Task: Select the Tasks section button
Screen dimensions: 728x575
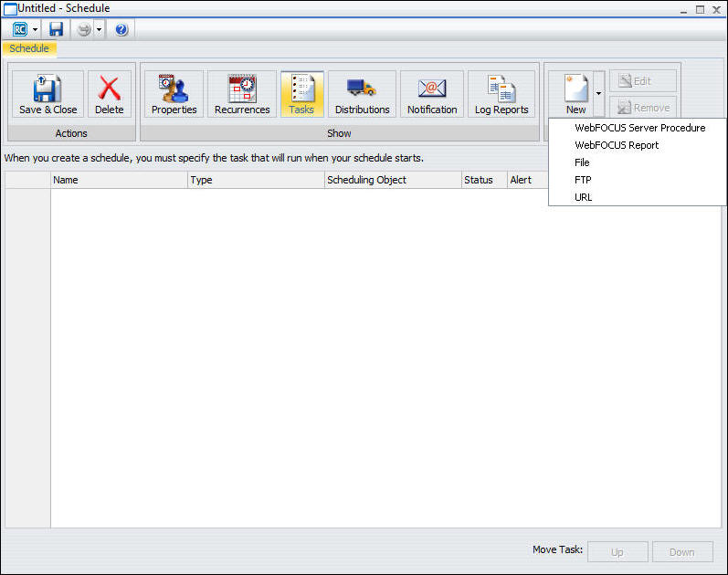Action: point(301,94)
